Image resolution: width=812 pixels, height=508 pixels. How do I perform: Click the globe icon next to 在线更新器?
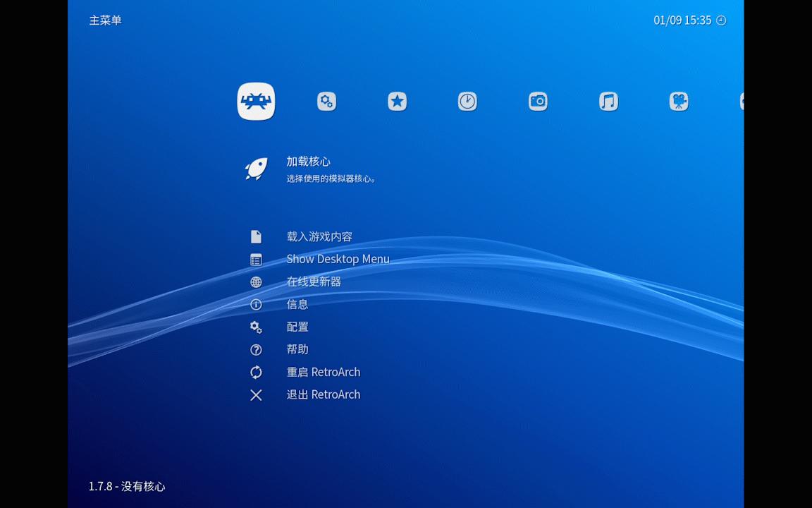click(256, 282)
